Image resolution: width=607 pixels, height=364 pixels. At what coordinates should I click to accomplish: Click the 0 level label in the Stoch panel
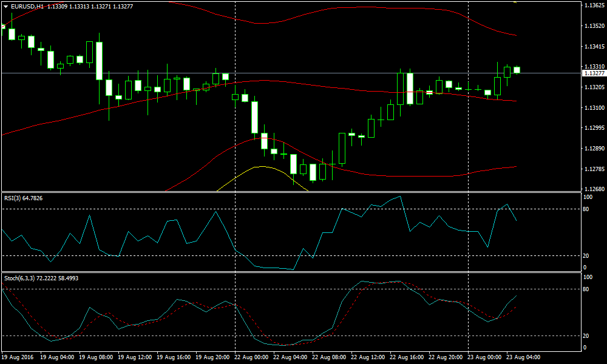585,347
